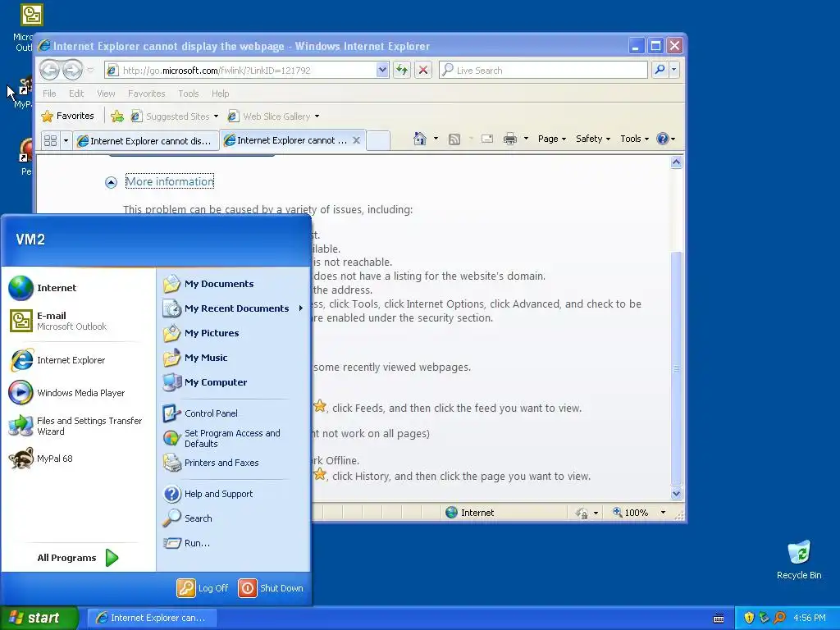
Task: Click the page scrollbar up arrow
Action: (676, 162)
